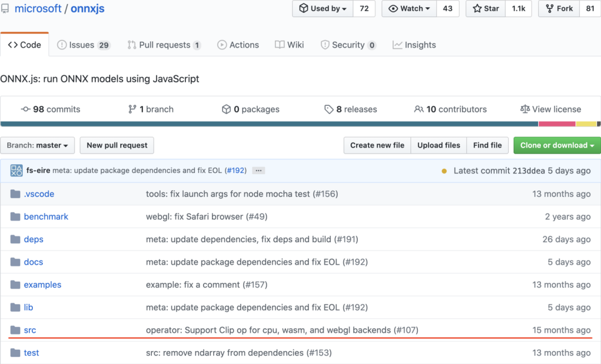The image size is (601, 364).
Task: Open the microsoft owner link
Action: pos(38,8)
